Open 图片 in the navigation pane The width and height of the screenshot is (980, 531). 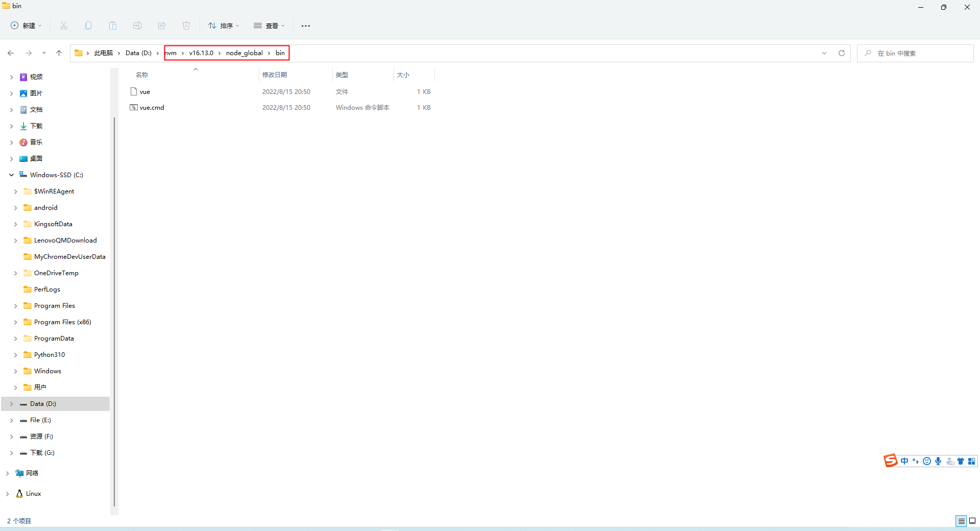pyautogui.click(x=36, y=93)
